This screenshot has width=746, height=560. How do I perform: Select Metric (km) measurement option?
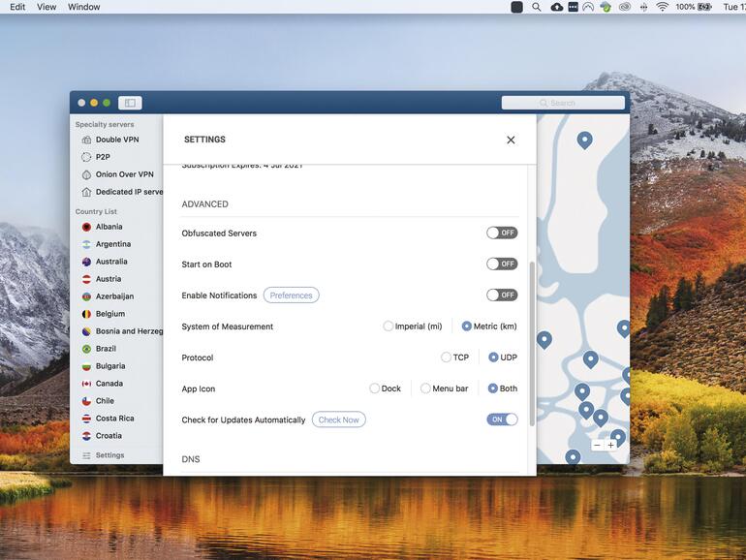[x=466, y=327]
